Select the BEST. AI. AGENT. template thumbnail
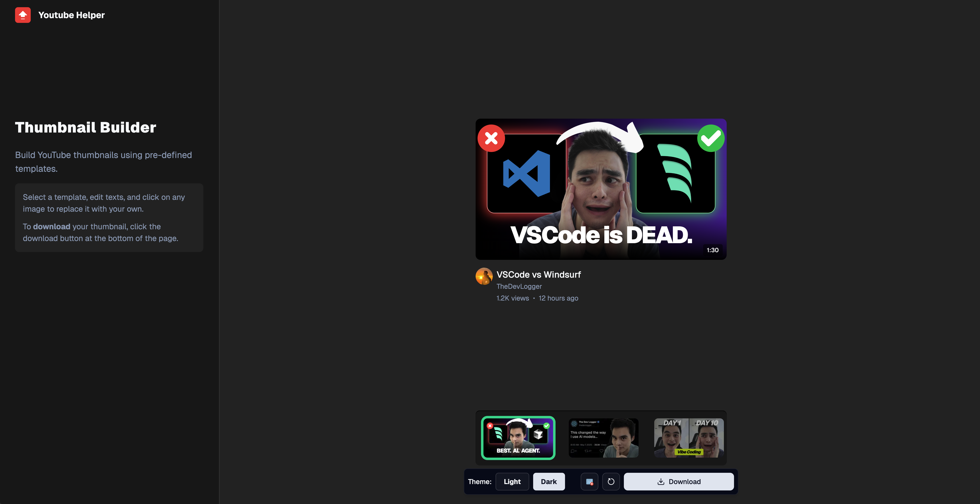Screen dimensions: 980x504 point(518,438)
